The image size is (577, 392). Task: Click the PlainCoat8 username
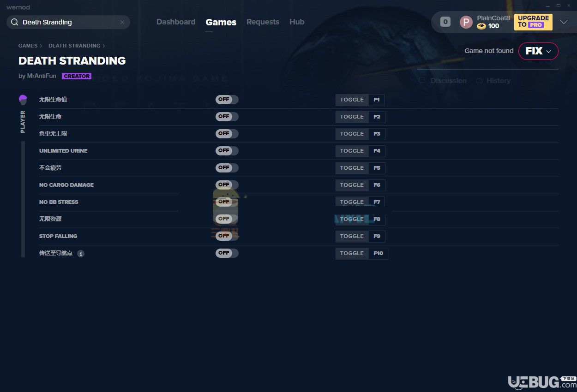point(493,18)
